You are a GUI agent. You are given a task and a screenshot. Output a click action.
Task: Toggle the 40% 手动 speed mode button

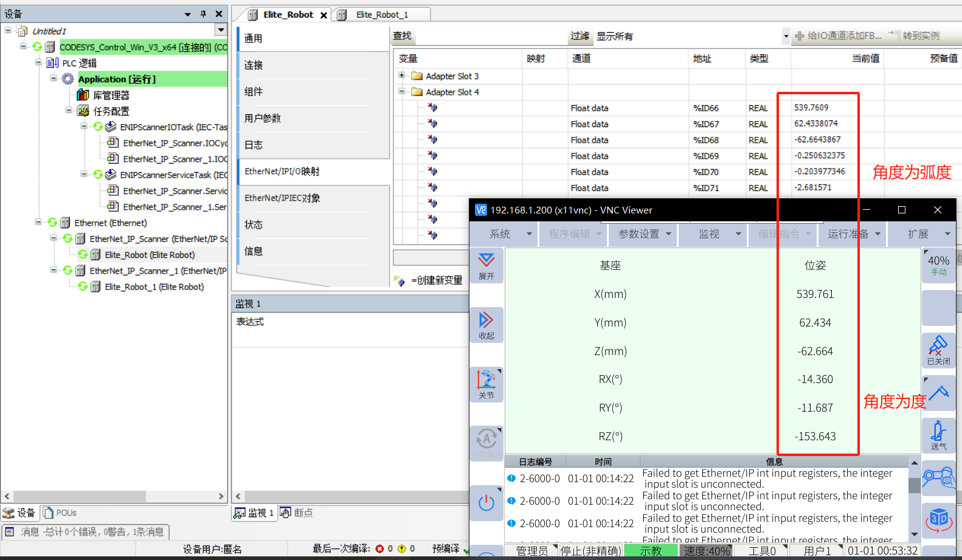[x=938, y=265]
